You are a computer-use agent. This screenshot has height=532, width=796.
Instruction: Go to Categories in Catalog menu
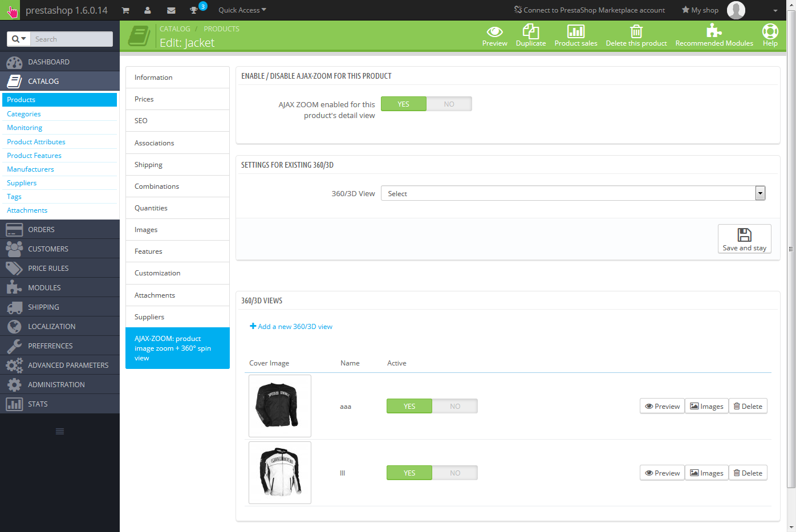coord(24,114)
